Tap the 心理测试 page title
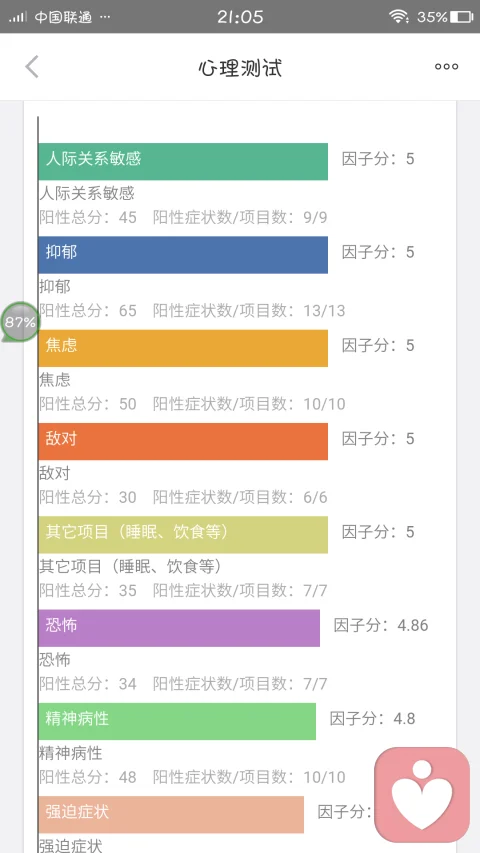This screenshot has width=480, height=853. (x=240, y=68)
